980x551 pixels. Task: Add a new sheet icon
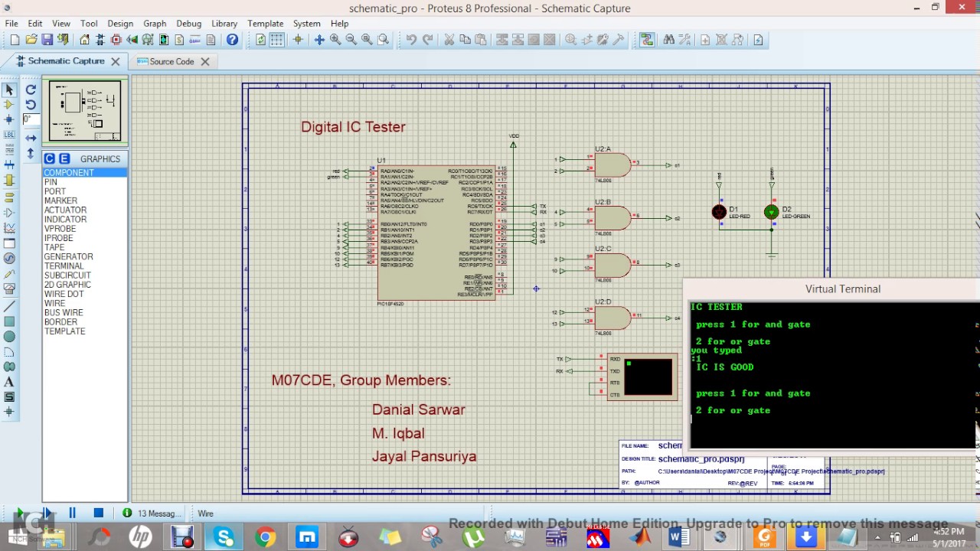tap(705, 40)
